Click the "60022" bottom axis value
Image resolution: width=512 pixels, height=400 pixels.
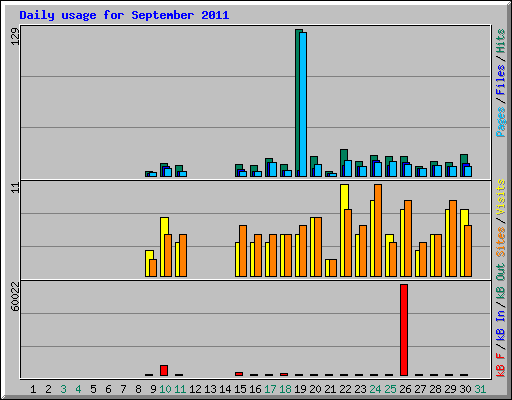click(x=15, y=297)
